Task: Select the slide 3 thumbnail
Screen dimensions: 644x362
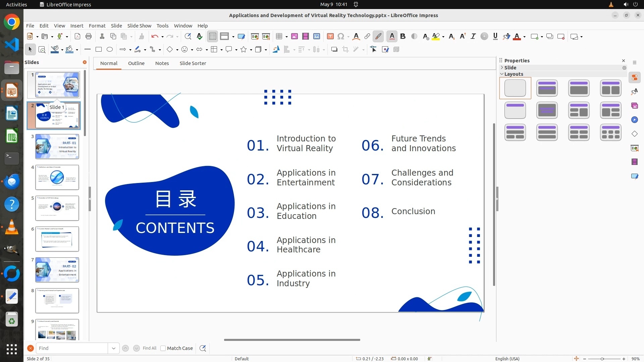Action: point(57,146)
